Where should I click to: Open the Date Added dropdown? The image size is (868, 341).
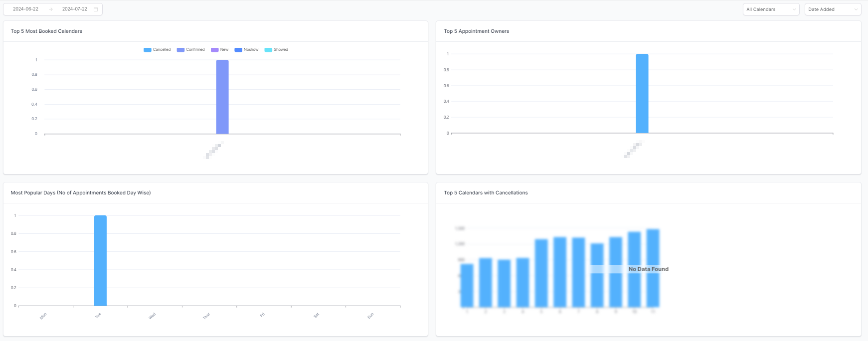[x=833, y=9]
